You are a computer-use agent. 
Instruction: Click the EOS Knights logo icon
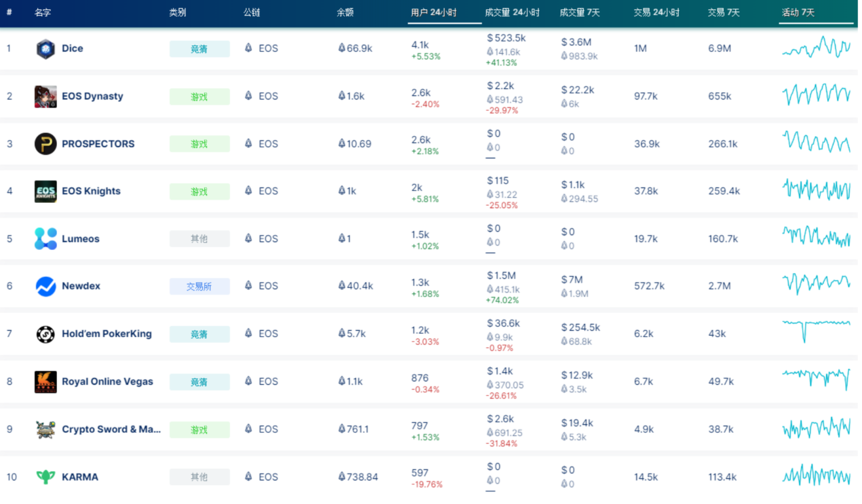pos(45,192)
